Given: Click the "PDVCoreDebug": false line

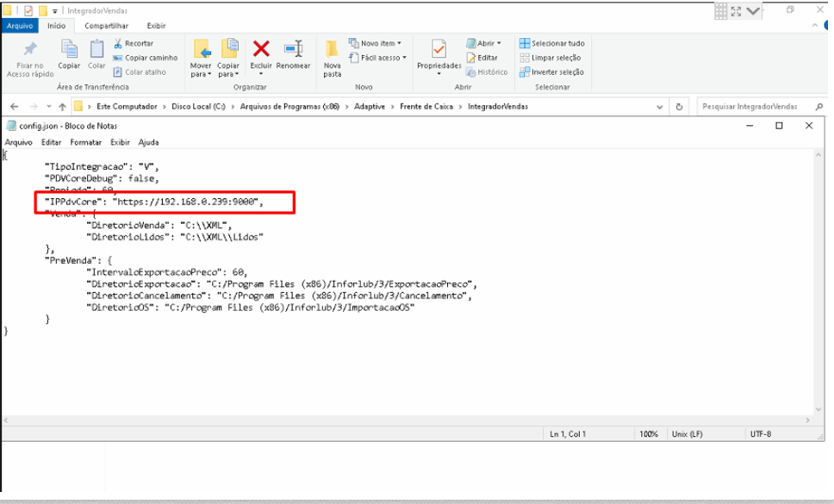Looking at the screenshot, I should pos(102,178).
